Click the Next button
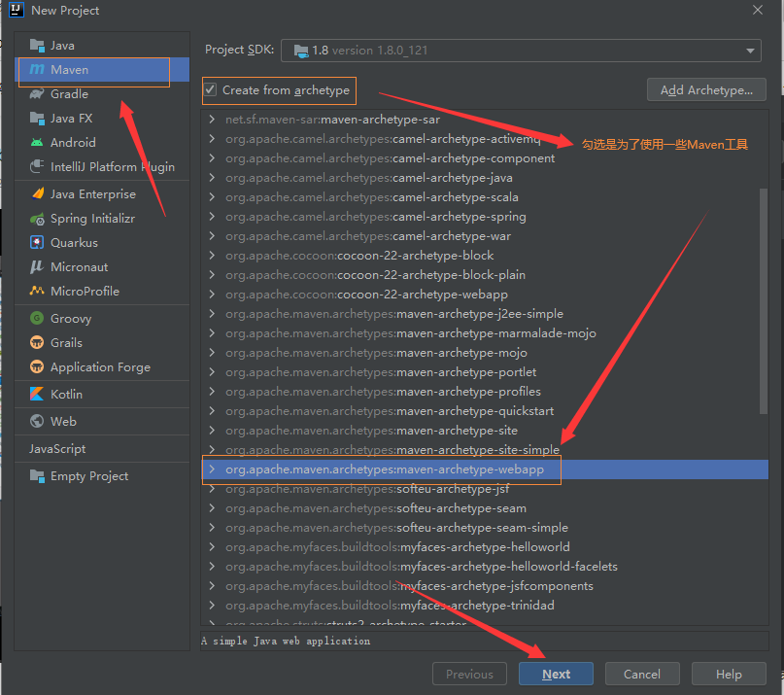 [x=556, y=674]
